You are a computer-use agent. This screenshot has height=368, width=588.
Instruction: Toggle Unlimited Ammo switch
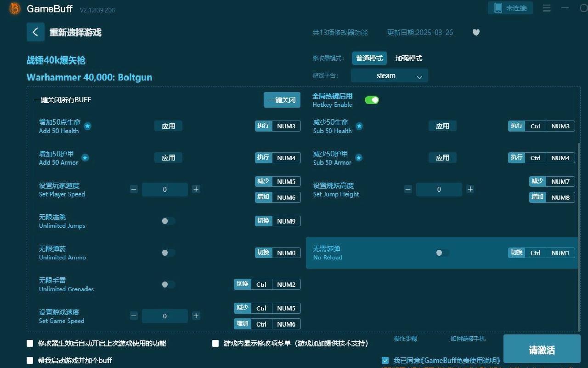(168, 253)
